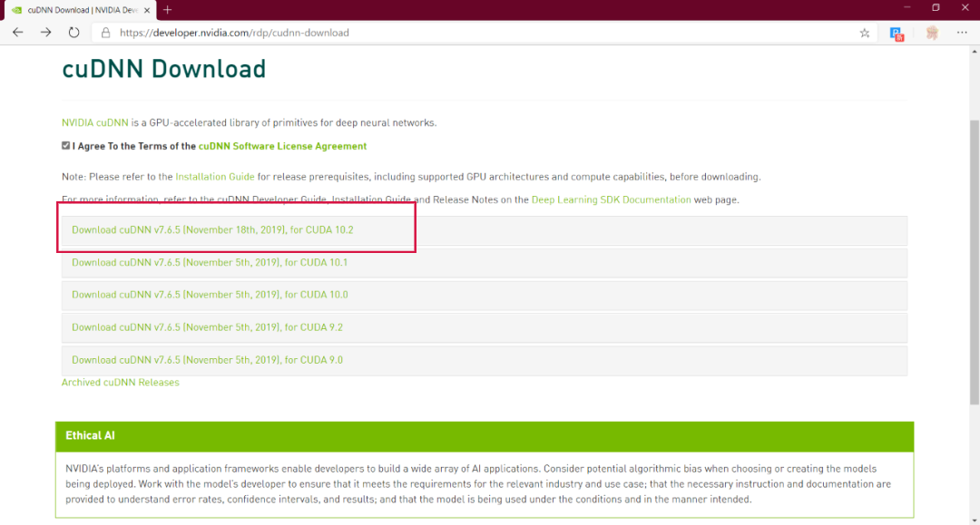Click the scrollbar up arrow
The width and height of the screenshot is (980, 525).
975,52
